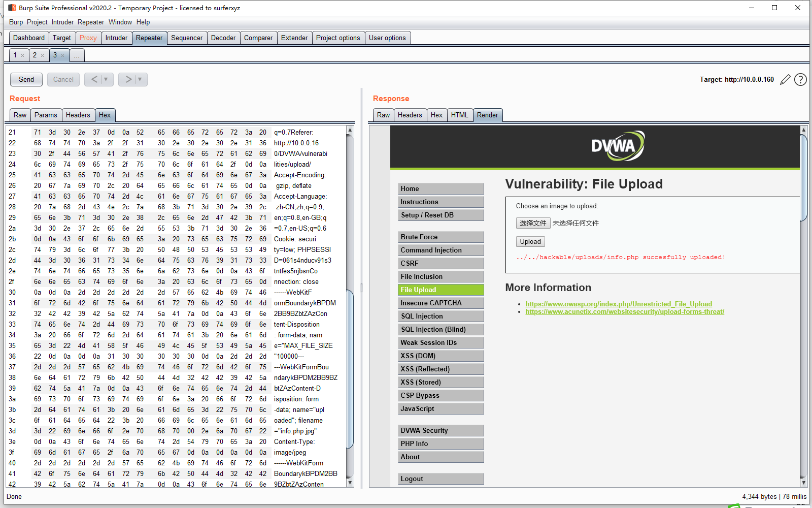View response Hex tab

click(x=437, y=115)
